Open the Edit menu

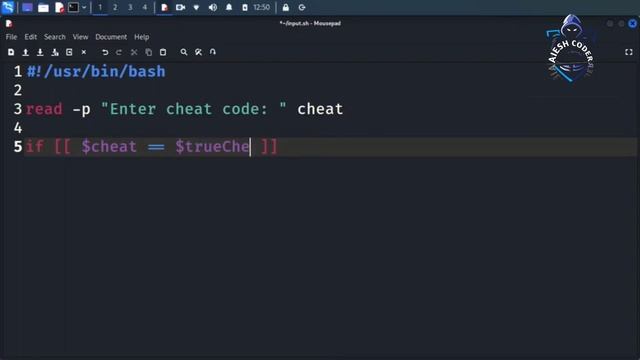[x=31, y=37]
